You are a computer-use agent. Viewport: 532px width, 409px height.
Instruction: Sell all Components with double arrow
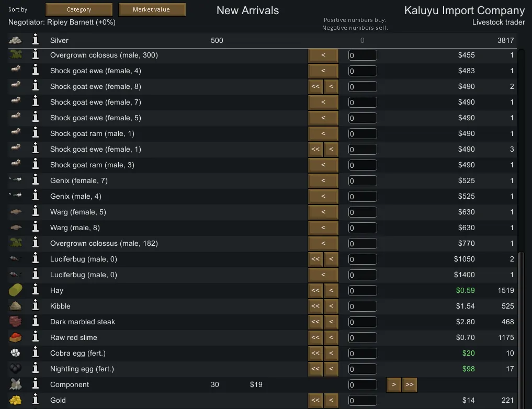410,384
